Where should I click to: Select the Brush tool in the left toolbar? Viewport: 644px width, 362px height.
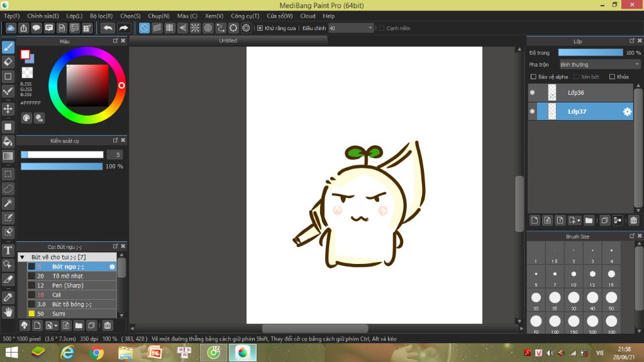tap(8, 47)
